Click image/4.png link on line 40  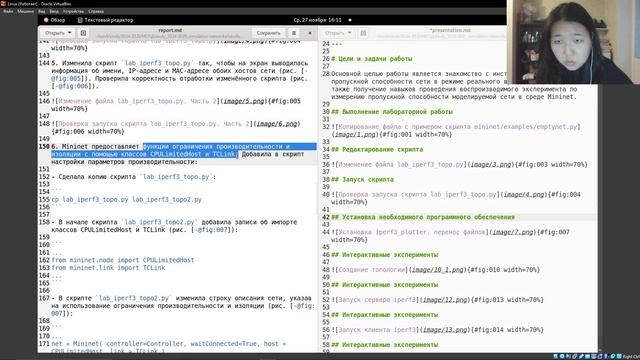(x=524, y=195)
